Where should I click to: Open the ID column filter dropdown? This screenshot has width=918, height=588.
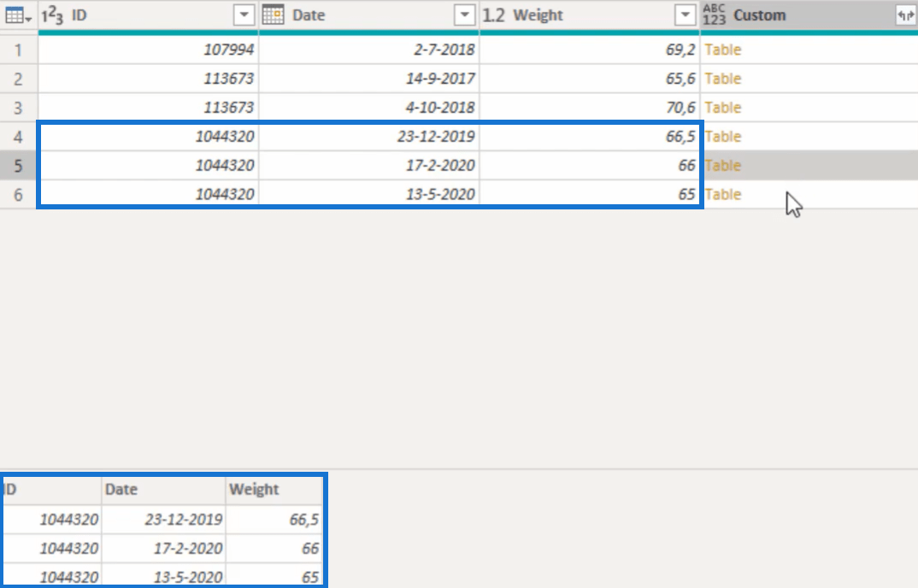[244, 15]
